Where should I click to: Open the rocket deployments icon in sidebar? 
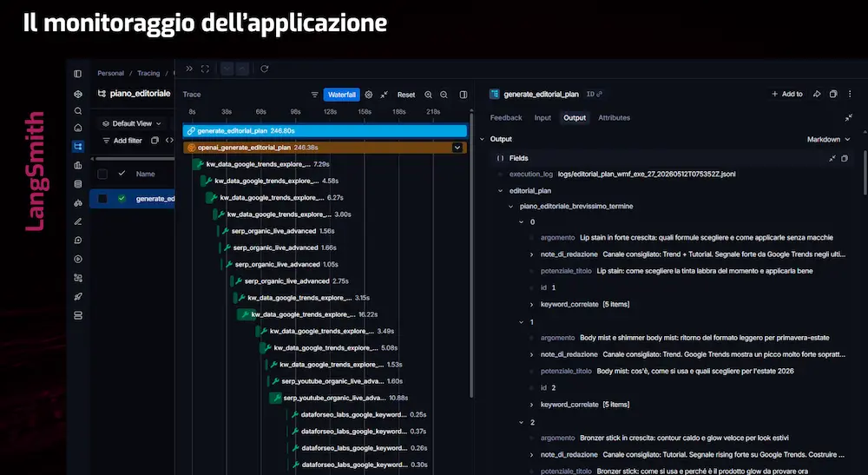pyautogui.click(x=78, y=297)
